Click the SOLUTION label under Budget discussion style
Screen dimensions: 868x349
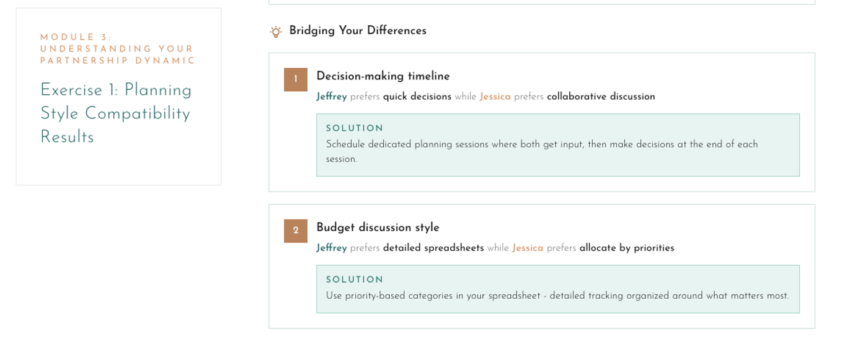pyautogui.click(x=355, y=280)
